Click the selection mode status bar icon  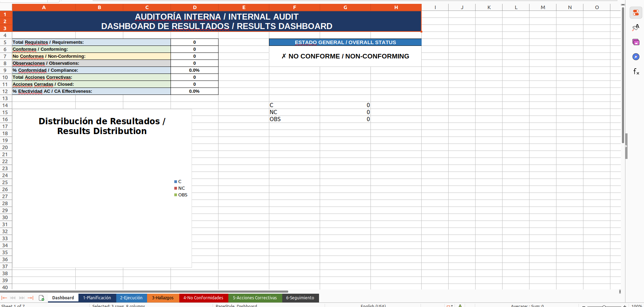tap(450, 306)
